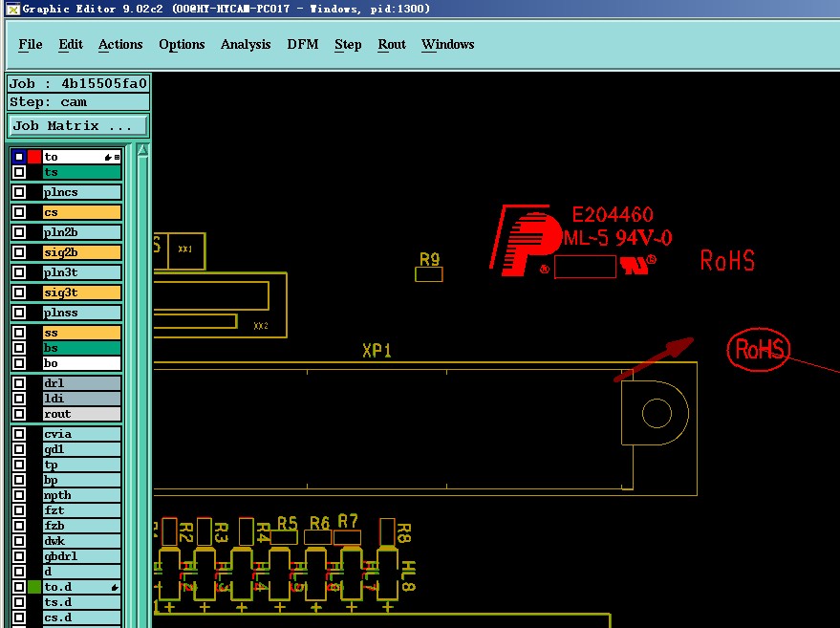The width and height of the screenshot is (840, 628).
Task: Toggle the ts layer display checkbox
Action: [19, 173]
